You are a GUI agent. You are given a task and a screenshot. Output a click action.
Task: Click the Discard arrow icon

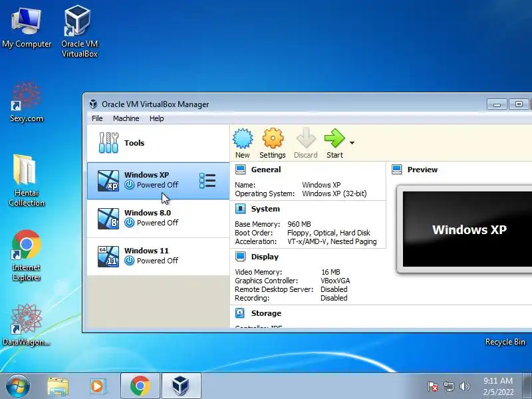pyautogui.click(x=306, y=138)
